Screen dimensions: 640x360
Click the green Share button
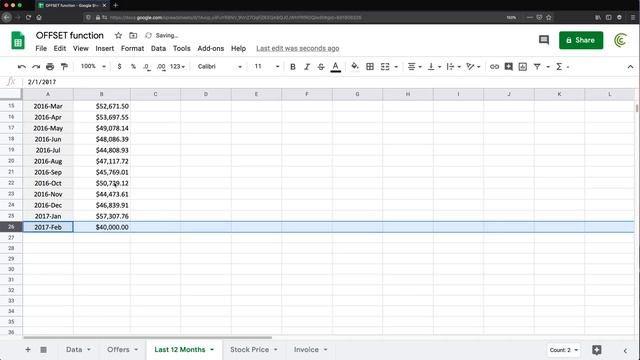581,40
